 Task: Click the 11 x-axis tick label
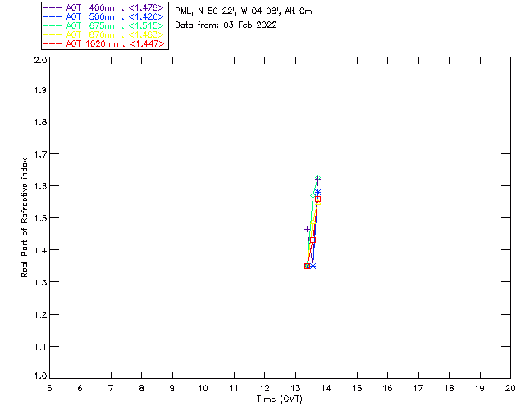click(x=234, y=388)
